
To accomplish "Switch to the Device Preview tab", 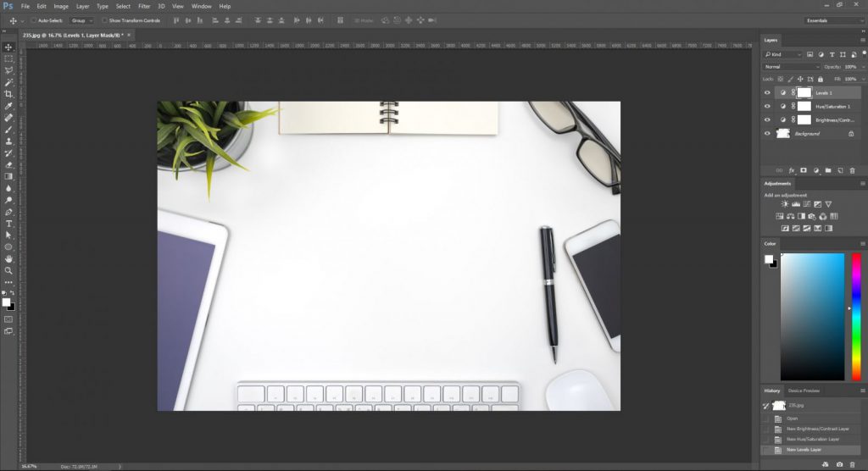I will pyautogui.click(x=804, y=391).
